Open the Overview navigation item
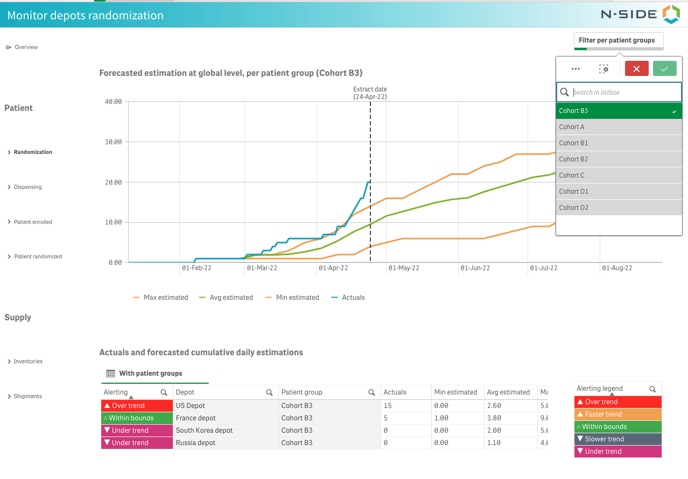688x479 pixels. [x=25, y=47]
